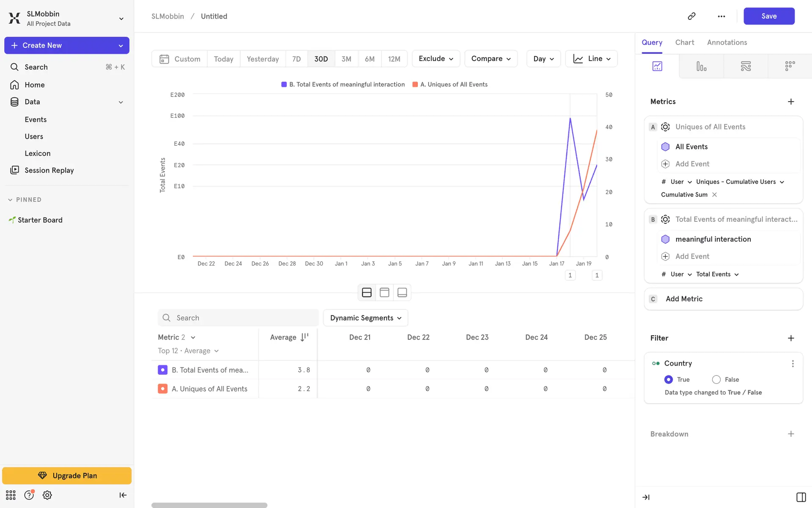Viewport: 812px width, 508px height.
Task: Select the 7D date range
Action: 296,59
